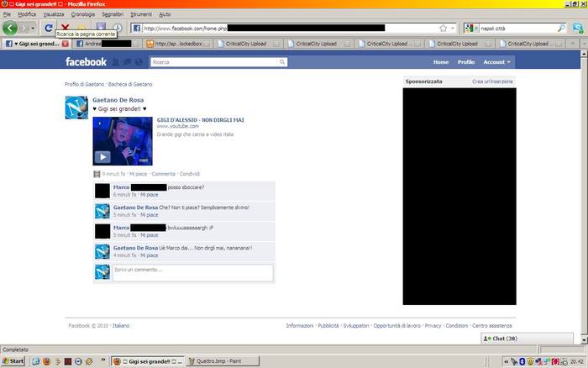Play the Gigi D'Alessio video thumbnail
This screenshot has height=368, width=588.
(123, 141)
